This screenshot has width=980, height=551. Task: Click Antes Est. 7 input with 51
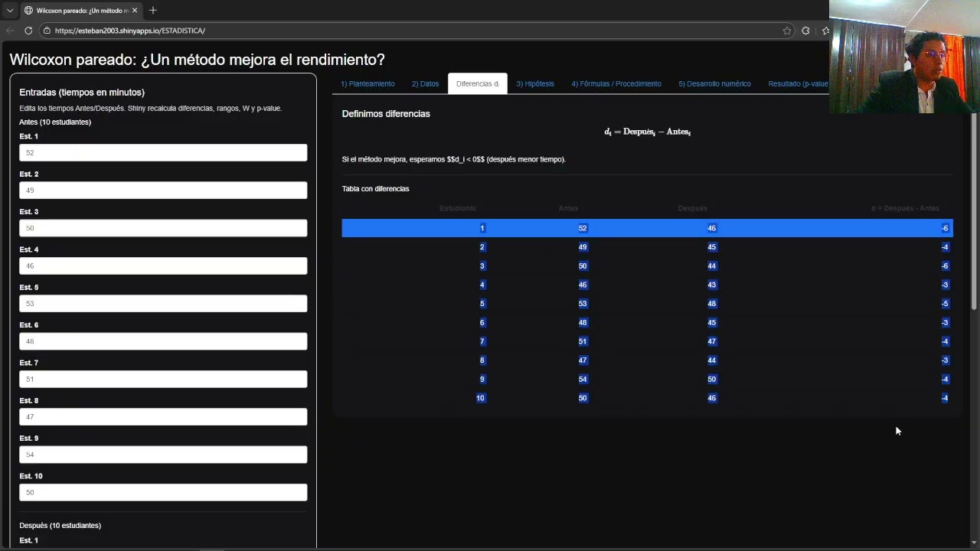163,379
